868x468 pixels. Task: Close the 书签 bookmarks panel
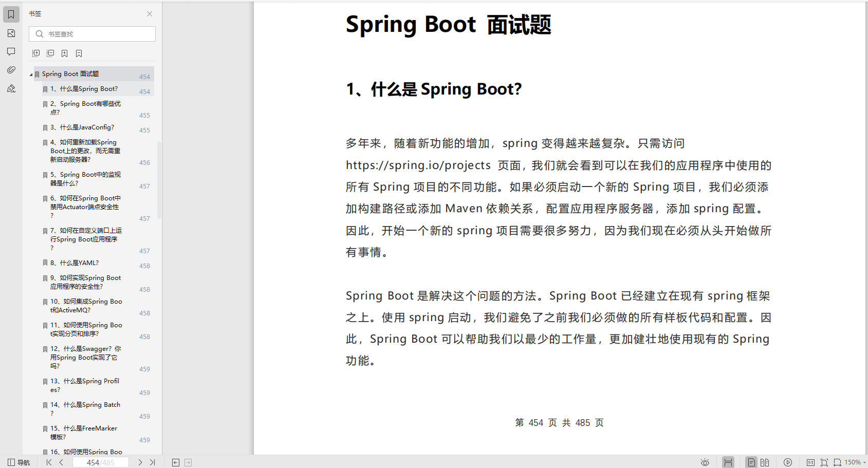(150, 14)
